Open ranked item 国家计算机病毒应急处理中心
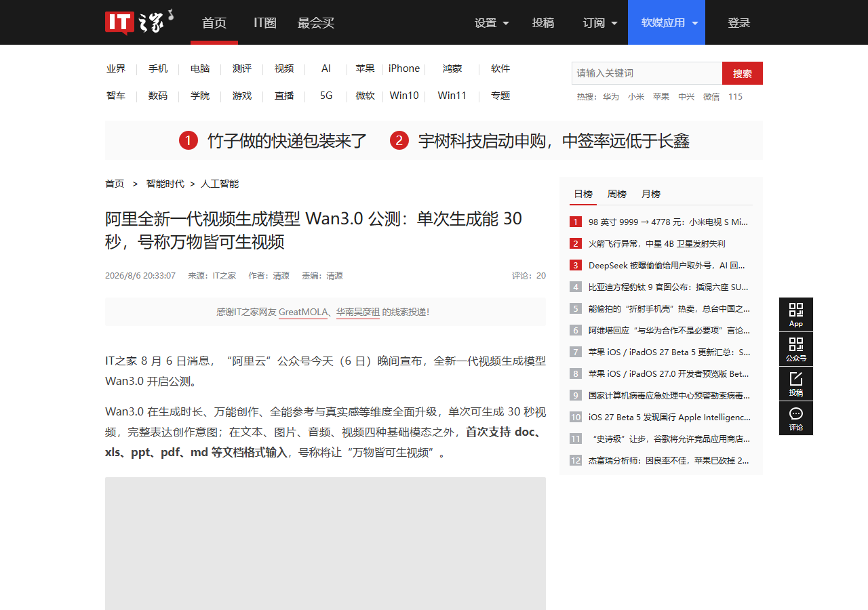The width and height of the screenshot is (868, 610). 669,395
